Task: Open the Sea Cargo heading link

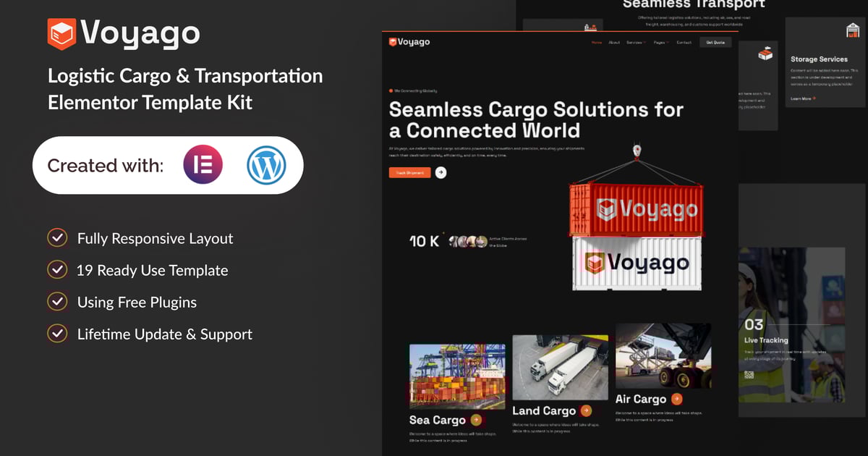Action: 438,420
